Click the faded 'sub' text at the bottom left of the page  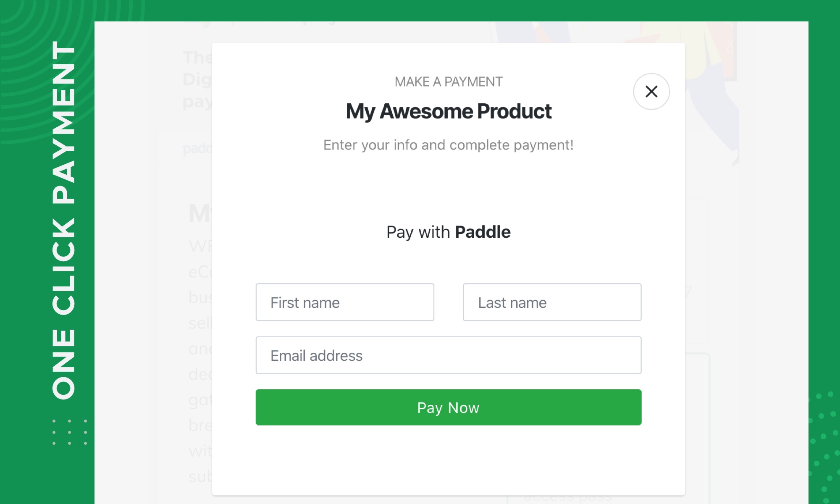coord(200,477)
